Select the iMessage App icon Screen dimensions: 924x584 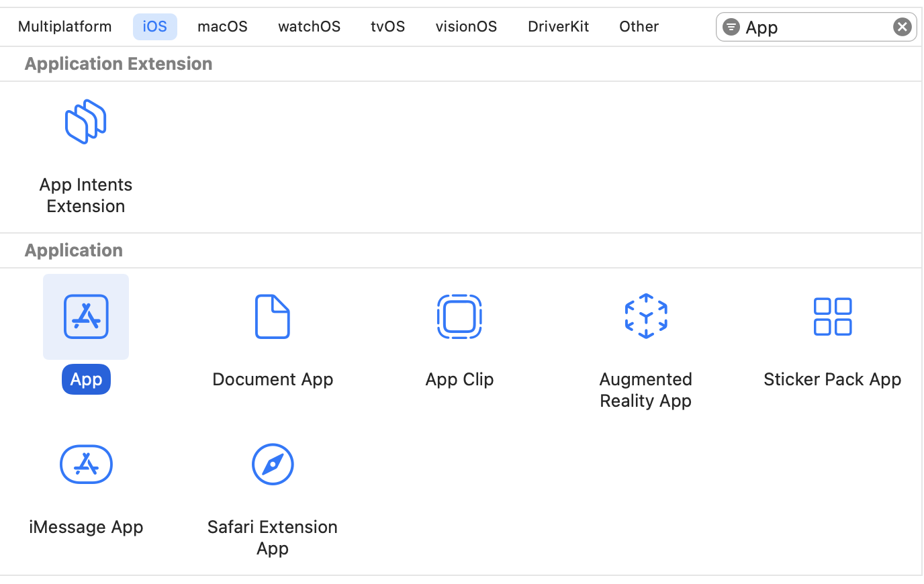click(86, 465)
